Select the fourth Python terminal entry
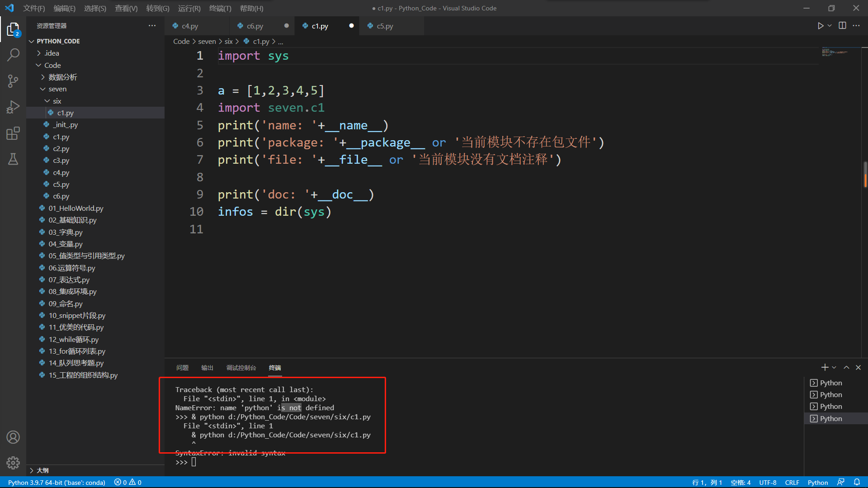Viewport: 868px width, 488px height. coord(836,418)
